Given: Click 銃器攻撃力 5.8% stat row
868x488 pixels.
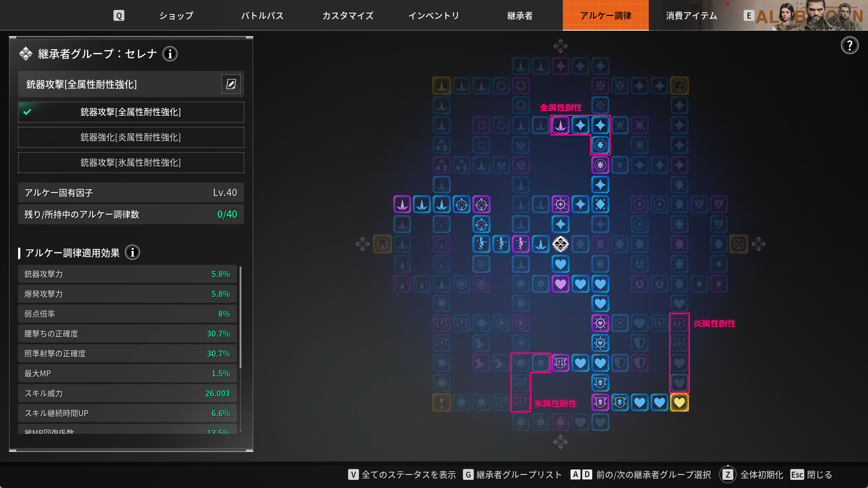Looking at the screenshot, I should (127, 274).
